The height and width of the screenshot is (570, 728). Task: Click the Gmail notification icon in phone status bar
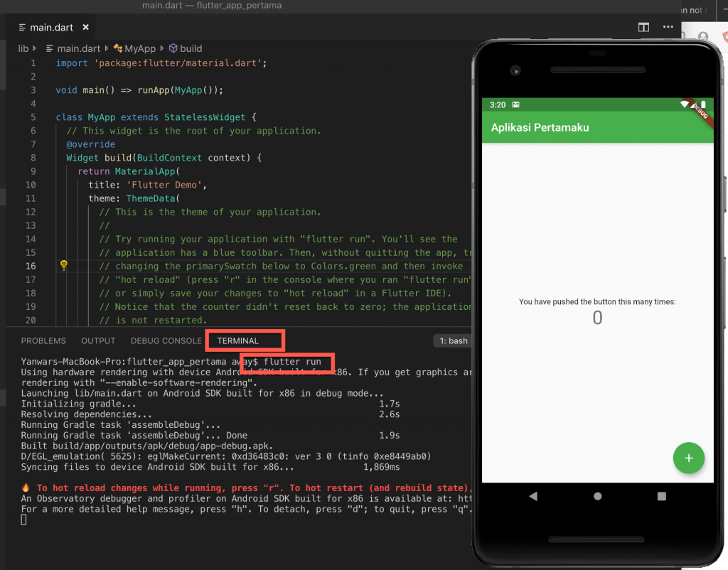(x=516, y=104)
